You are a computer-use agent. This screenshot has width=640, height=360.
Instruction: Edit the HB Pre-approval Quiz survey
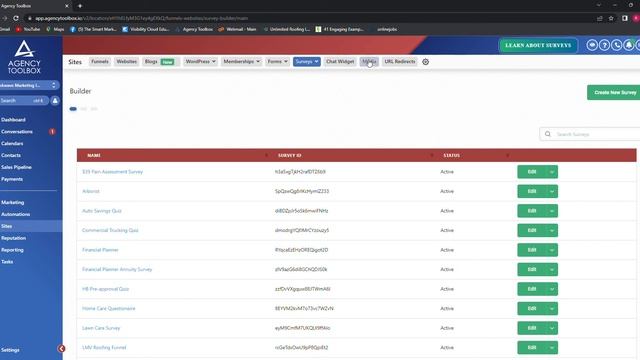coord(531,289)
